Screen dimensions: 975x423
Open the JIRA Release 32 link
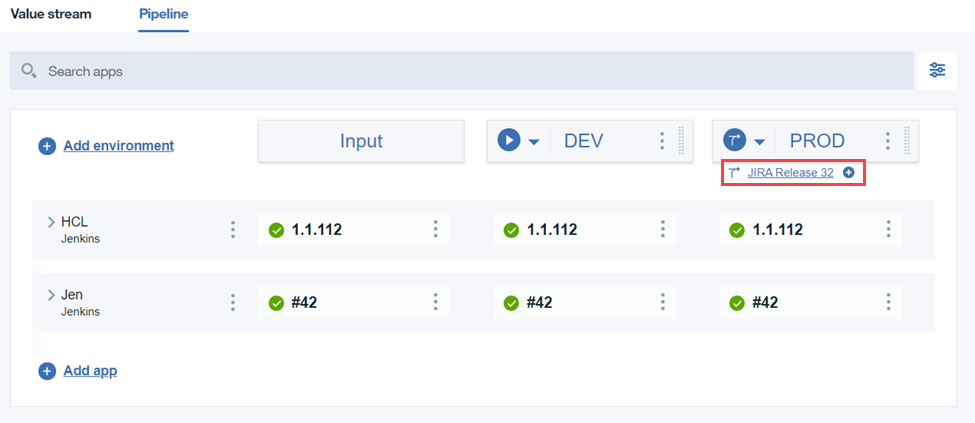(x=790, y=173)
